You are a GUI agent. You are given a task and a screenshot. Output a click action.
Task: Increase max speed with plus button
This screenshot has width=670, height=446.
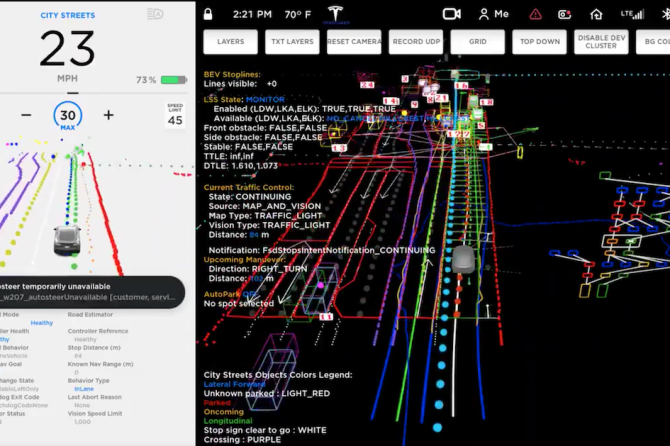coord(109,115)
